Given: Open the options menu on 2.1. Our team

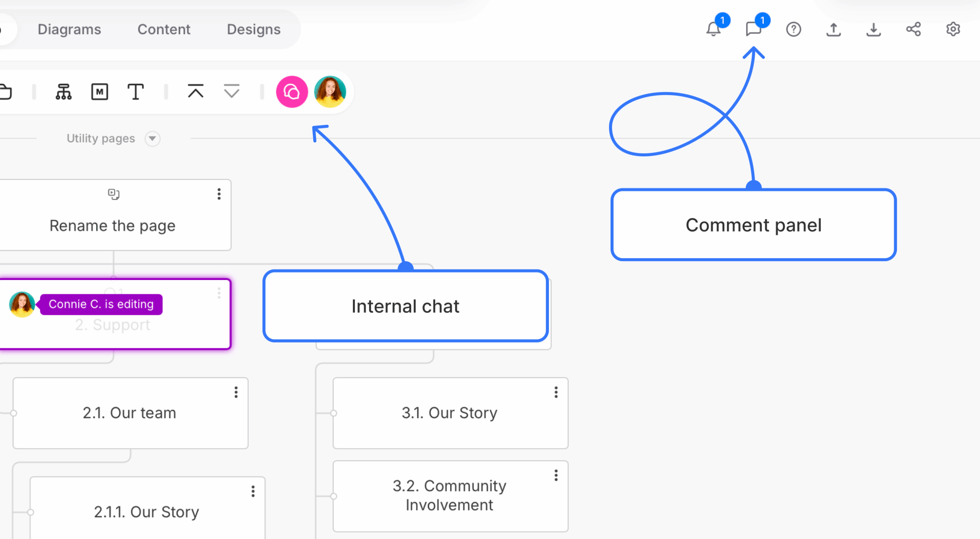Looking at the screenshot, I should coord(236,392).
